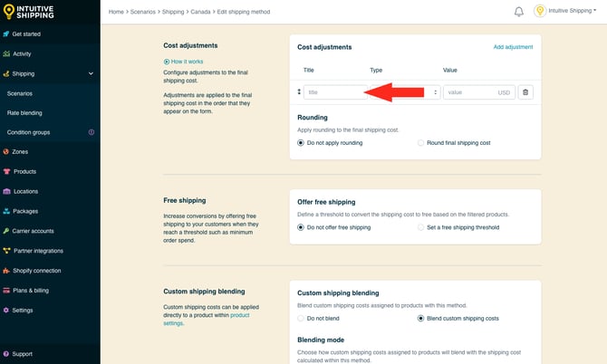Click the Products shirt icon

tap(6, 171)
